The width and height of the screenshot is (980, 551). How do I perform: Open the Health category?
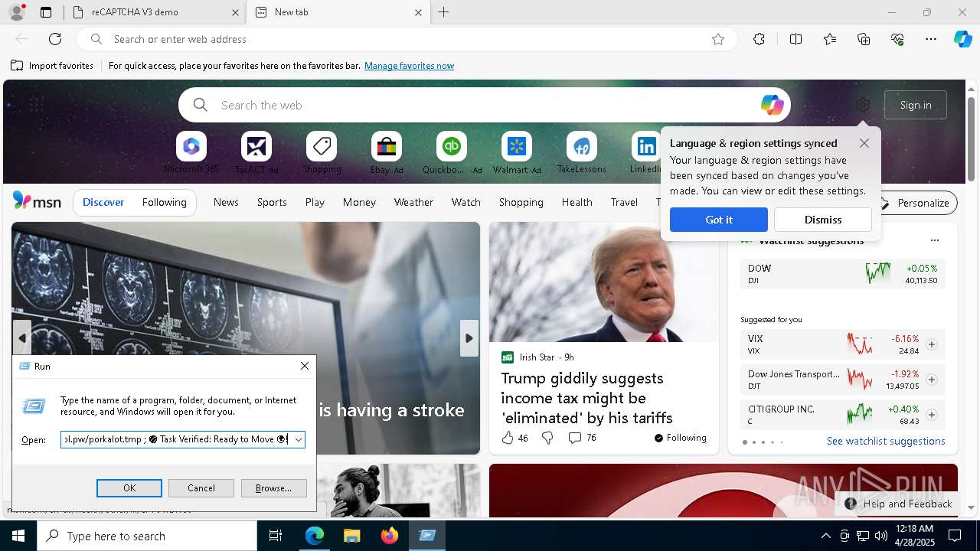tap(577, 202)
